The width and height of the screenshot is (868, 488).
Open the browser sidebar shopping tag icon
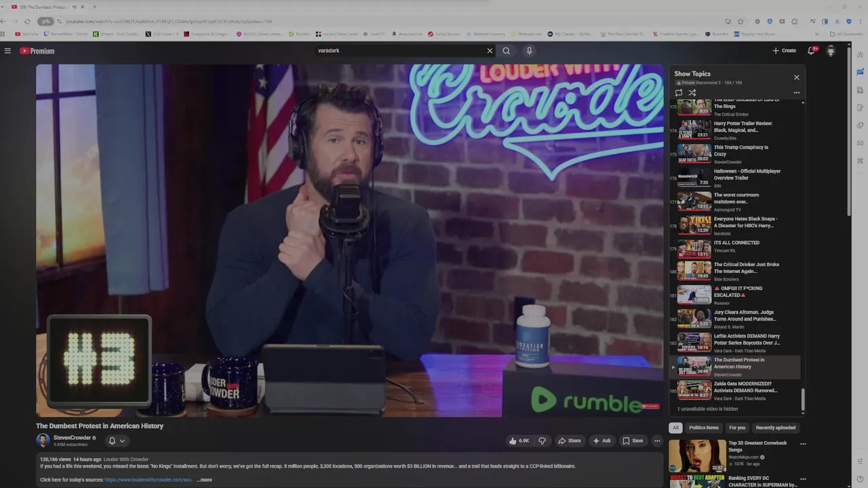pos(861,125)
